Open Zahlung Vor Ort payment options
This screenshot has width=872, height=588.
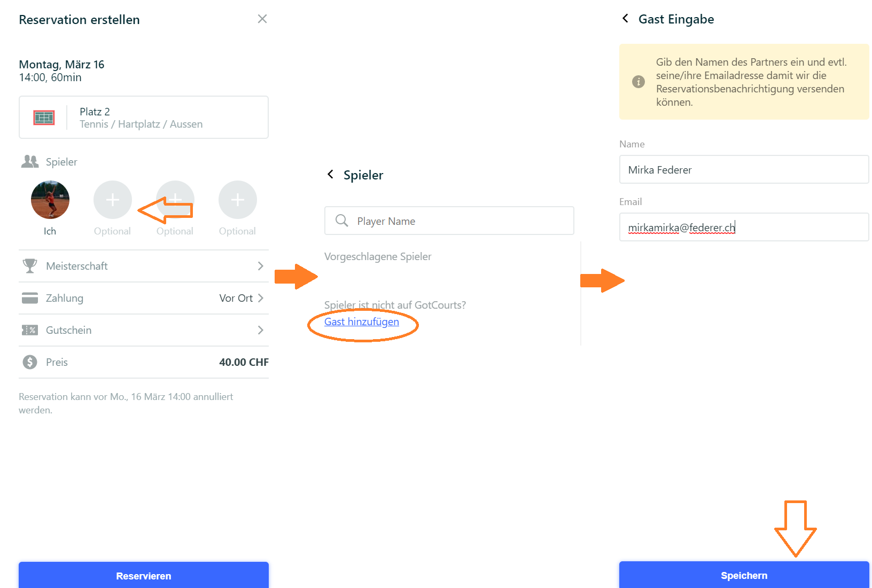coord(242,298)
